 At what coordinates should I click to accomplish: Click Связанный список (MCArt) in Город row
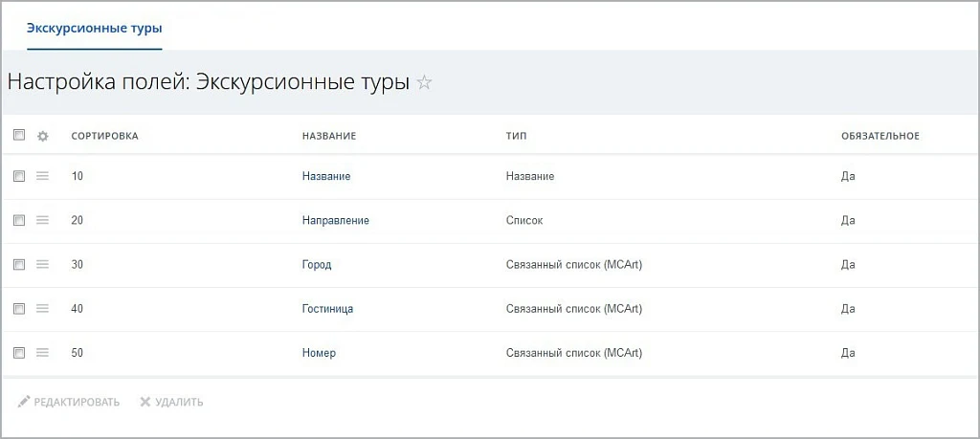point(574,265)
